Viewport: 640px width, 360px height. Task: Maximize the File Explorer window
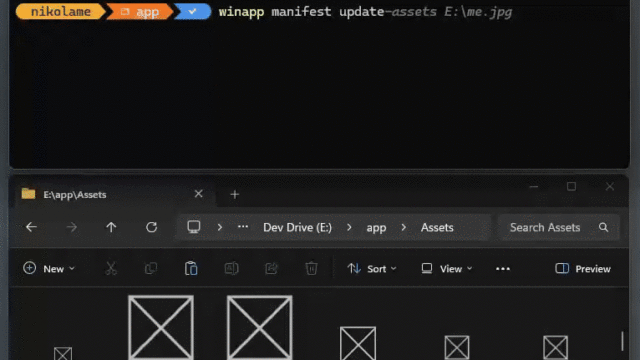[571, 187]
